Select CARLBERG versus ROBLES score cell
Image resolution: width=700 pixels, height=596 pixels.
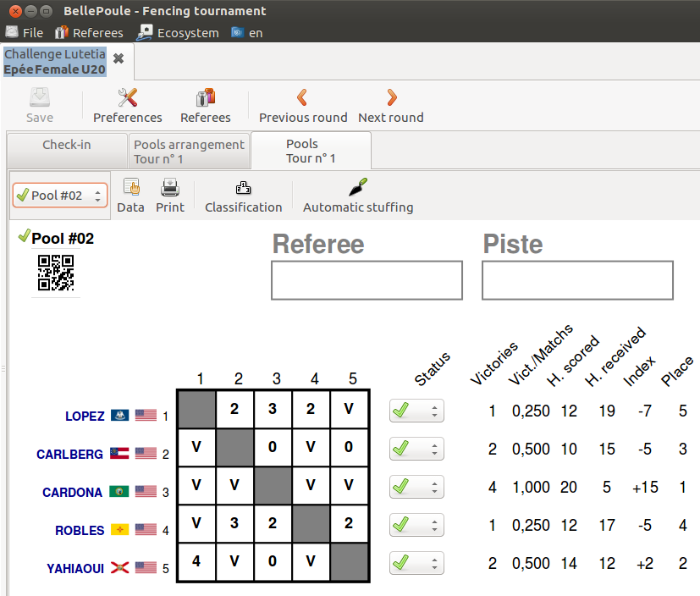311,447
